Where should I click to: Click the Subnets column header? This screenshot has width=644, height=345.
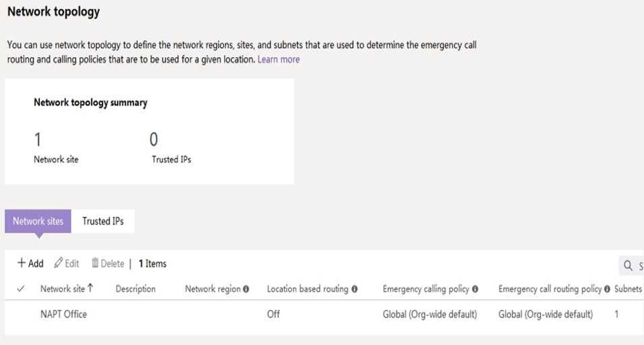coord(628,289)
